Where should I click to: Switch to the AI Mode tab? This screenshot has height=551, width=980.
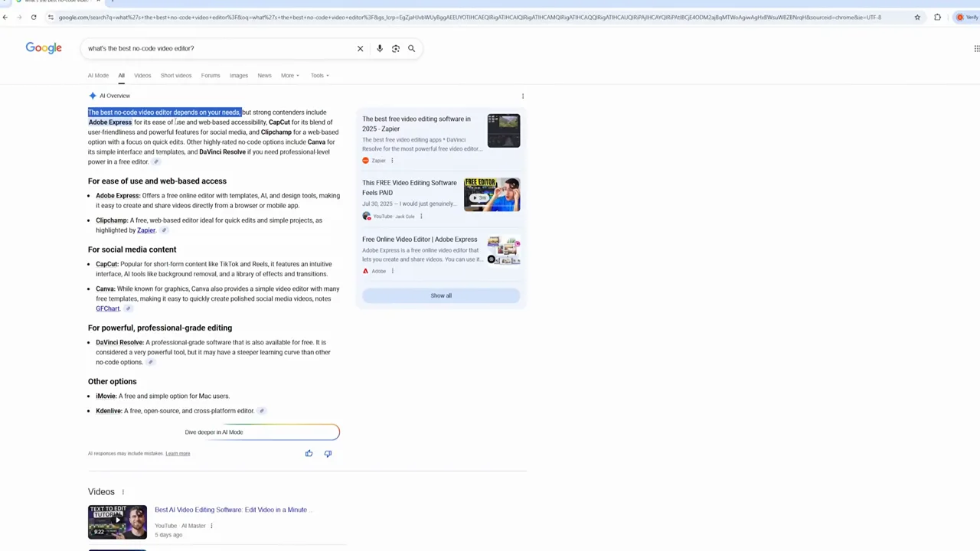click(x=98, y=75)
